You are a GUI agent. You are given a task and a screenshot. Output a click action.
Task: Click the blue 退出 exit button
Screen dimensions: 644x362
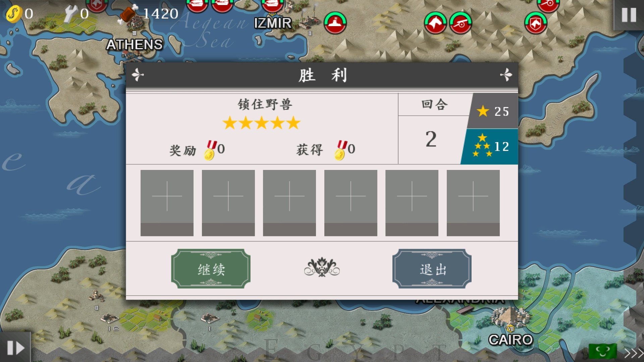(x=432, y=269)
